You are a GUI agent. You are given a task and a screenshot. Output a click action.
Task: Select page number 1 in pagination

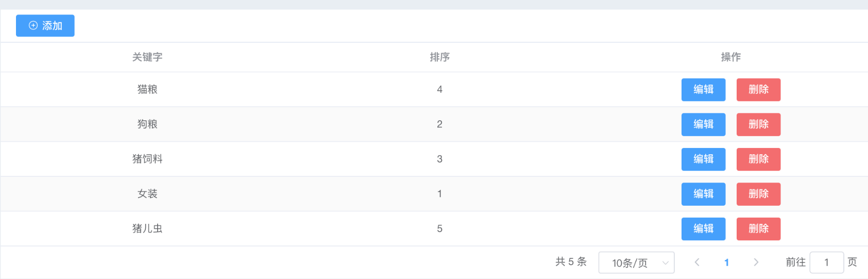[726, 262]
